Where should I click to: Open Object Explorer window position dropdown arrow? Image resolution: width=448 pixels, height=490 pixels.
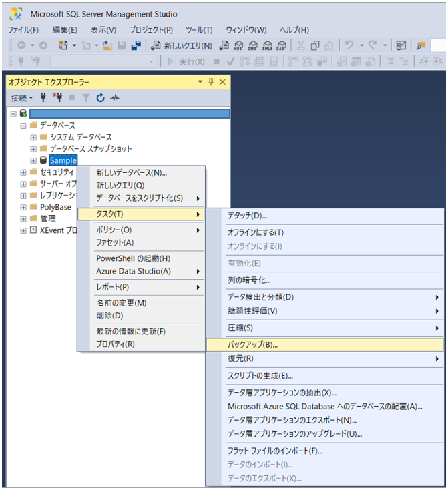(200, 82)
